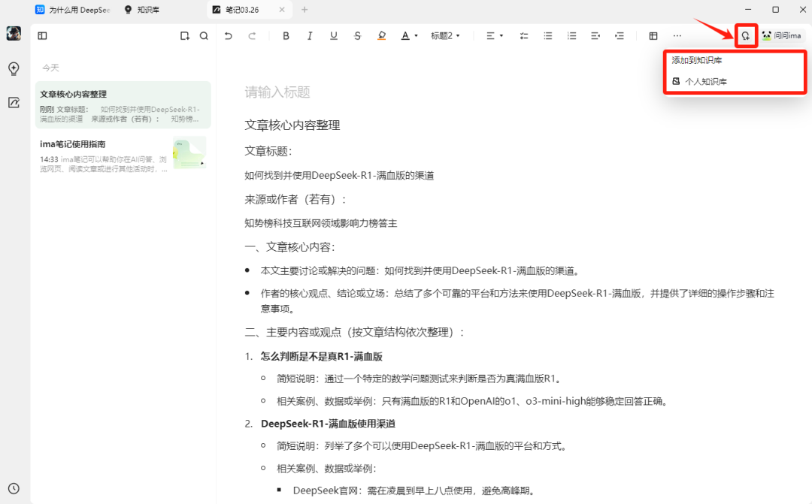Apply the orange highlighter color

coord(382,36)
